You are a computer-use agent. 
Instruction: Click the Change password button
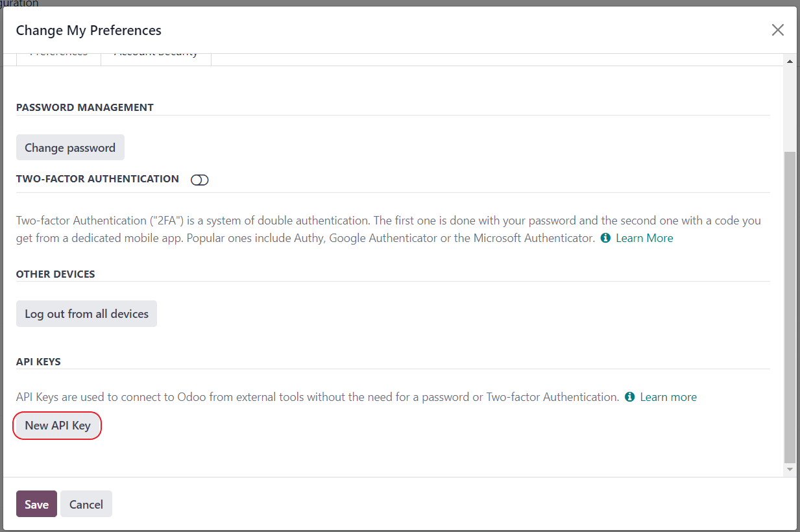click(70, 148)
